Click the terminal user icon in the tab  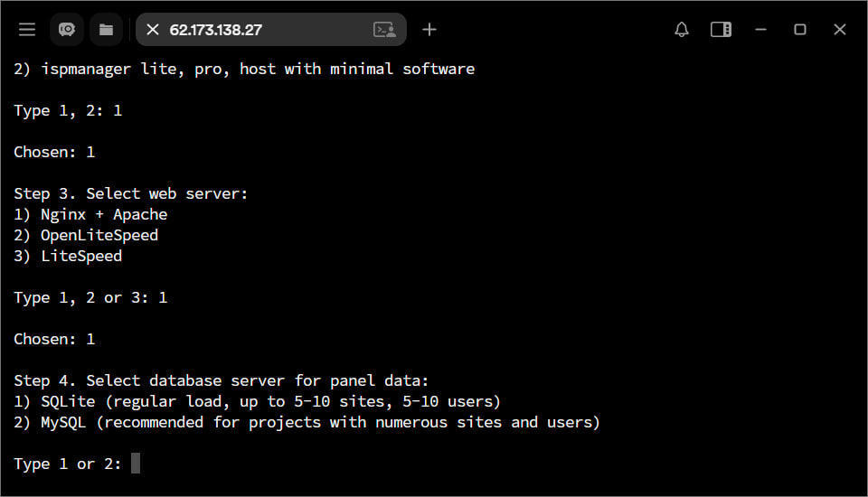click(x=384, y=30)
